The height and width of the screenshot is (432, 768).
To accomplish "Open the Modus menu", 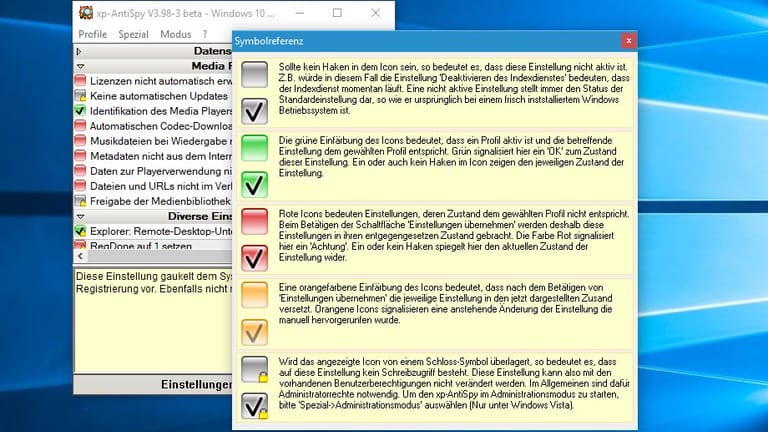I will (x=175, y=34).
